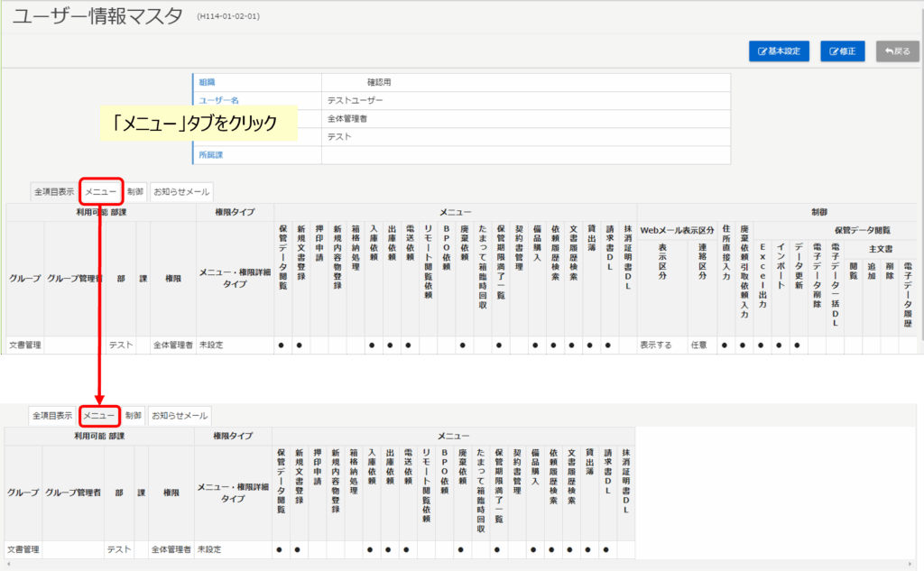Open お知らせメール tab in upper tab row

[181, 191]
